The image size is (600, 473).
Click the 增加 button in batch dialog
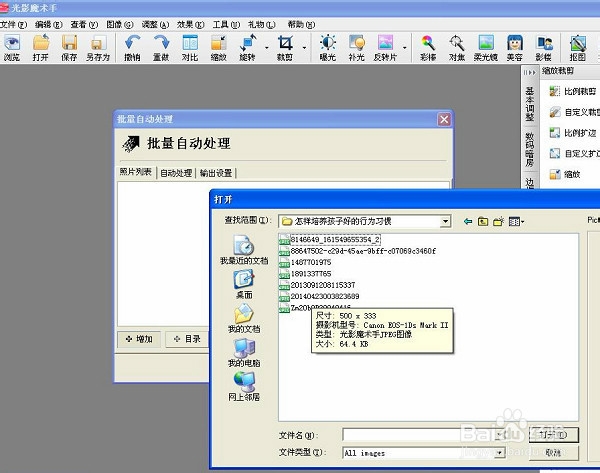pyautogui.click(x=139, y=339)
